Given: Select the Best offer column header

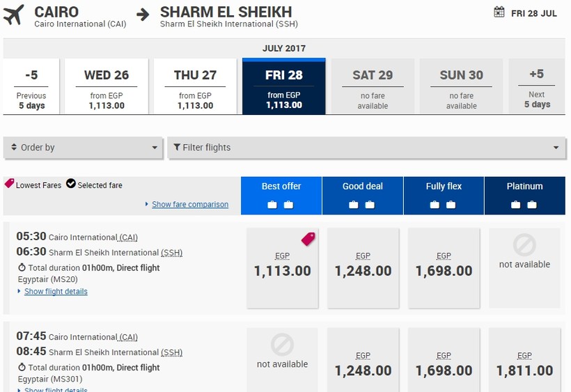Looking at the screenshot, I should tap(281, 187).
